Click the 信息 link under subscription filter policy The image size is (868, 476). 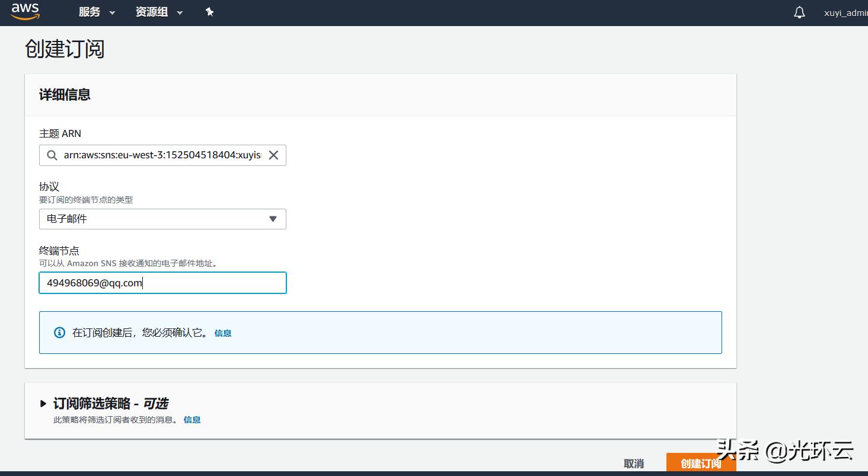tap(192, 419)
